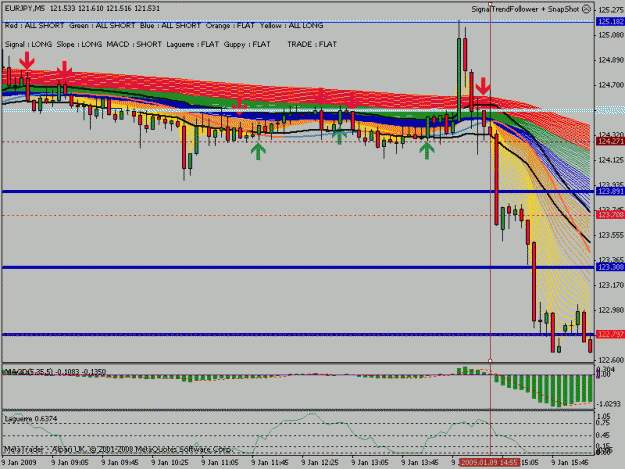Click the 123.555 value on price axis

(611, 235)
